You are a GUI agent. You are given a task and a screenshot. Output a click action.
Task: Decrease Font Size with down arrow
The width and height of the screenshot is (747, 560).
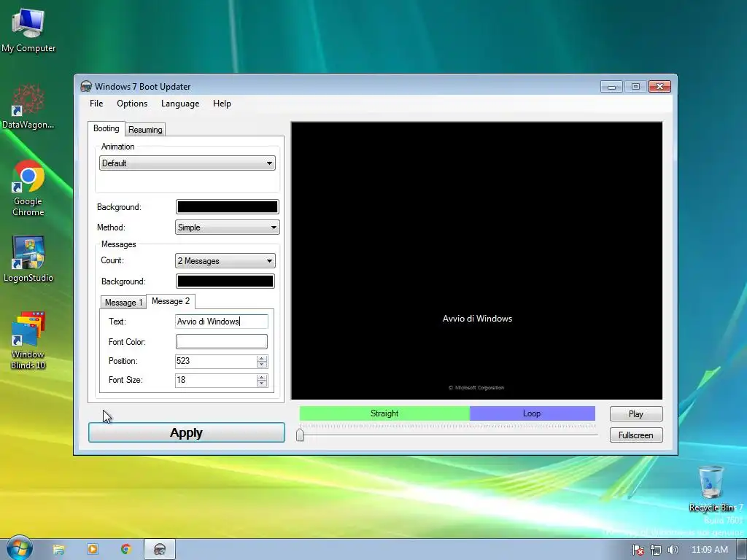click(x=262, y=384)
